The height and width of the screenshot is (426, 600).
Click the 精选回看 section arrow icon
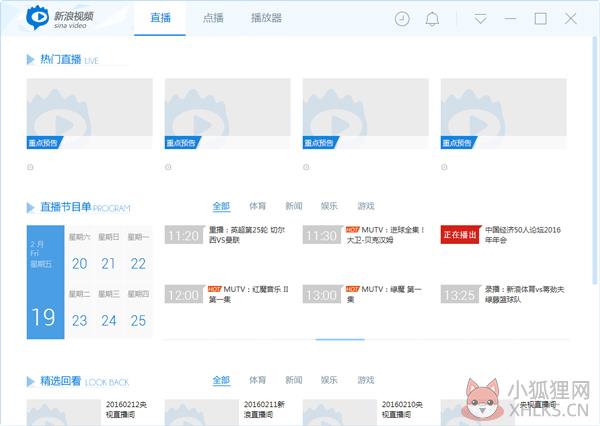point(30,381)
